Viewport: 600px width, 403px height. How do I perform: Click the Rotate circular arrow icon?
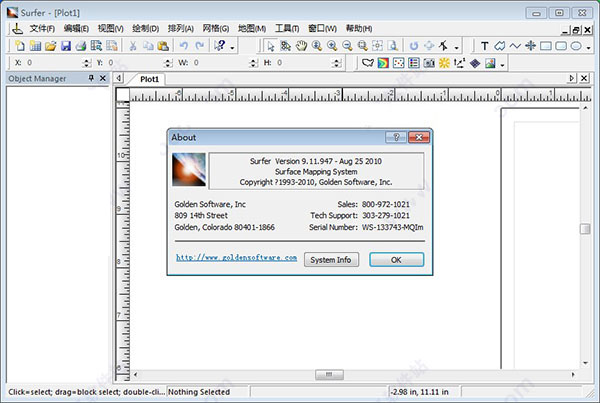point(414,46)
